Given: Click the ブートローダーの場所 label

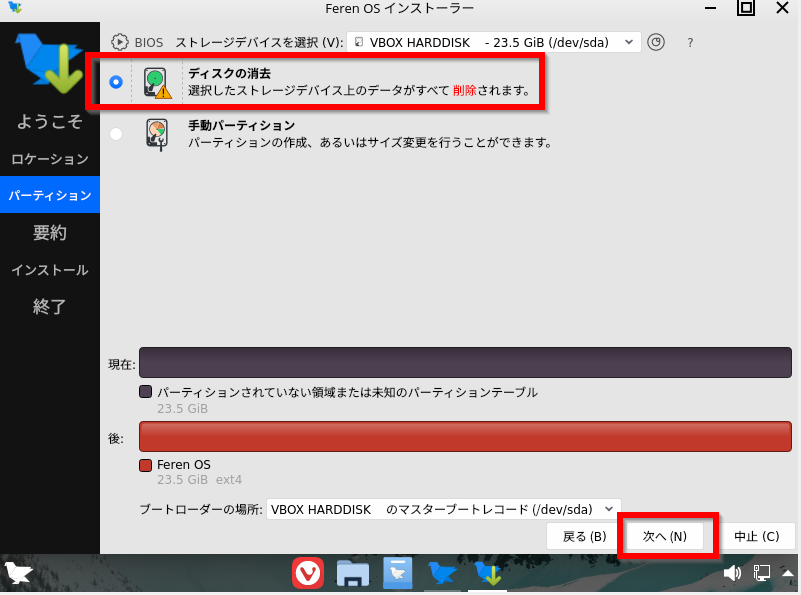Looking at the screenshot, I should [201, 510].
